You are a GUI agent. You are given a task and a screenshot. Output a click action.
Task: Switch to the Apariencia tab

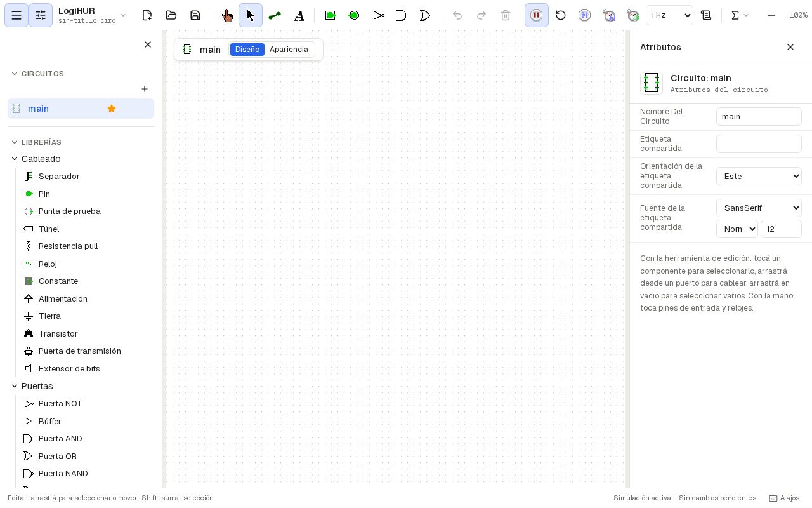289,50
